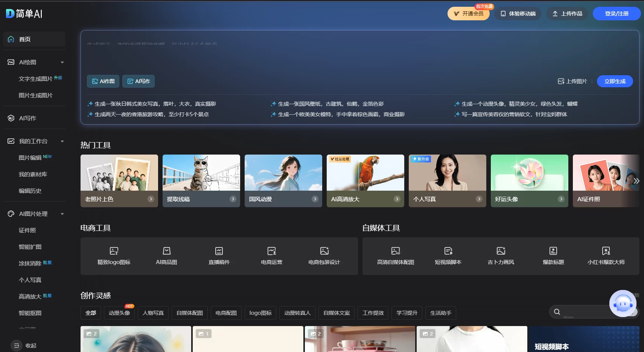Click the 吉卜力画风 icon
Screen dimensions: 644x352
501,251
